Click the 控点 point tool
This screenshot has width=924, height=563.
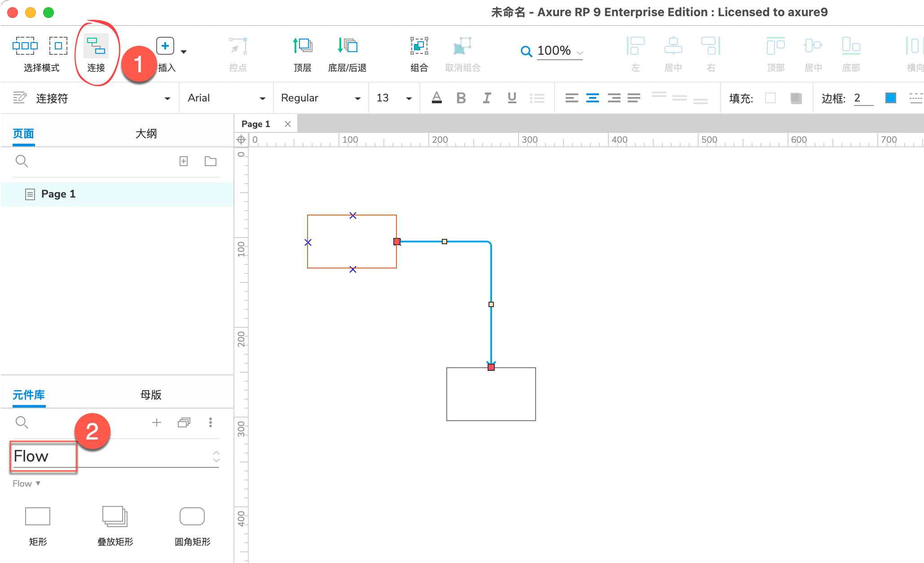pos(238,46)
